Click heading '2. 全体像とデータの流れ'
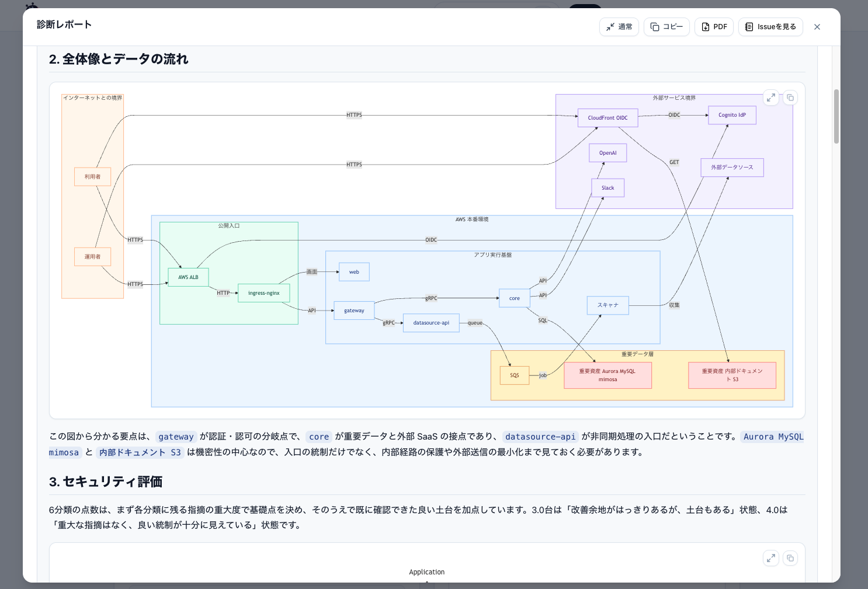Screen dimensions: 868x589 point(119,59)
